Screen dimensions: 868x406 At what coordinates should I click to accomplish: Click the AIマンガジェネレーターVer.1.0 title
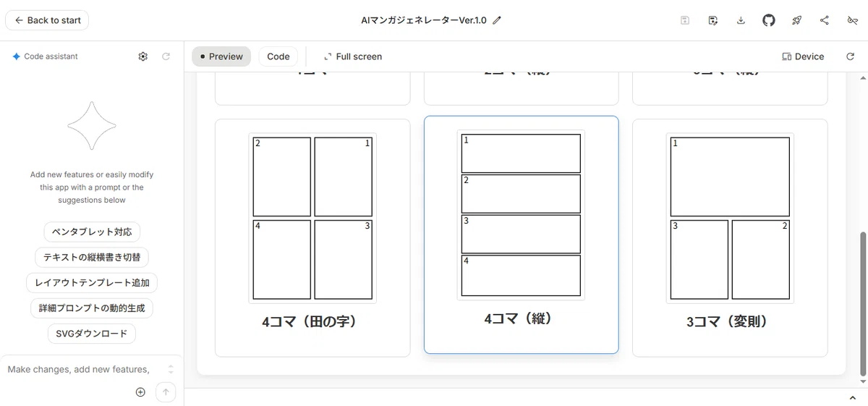click(423, 20)
